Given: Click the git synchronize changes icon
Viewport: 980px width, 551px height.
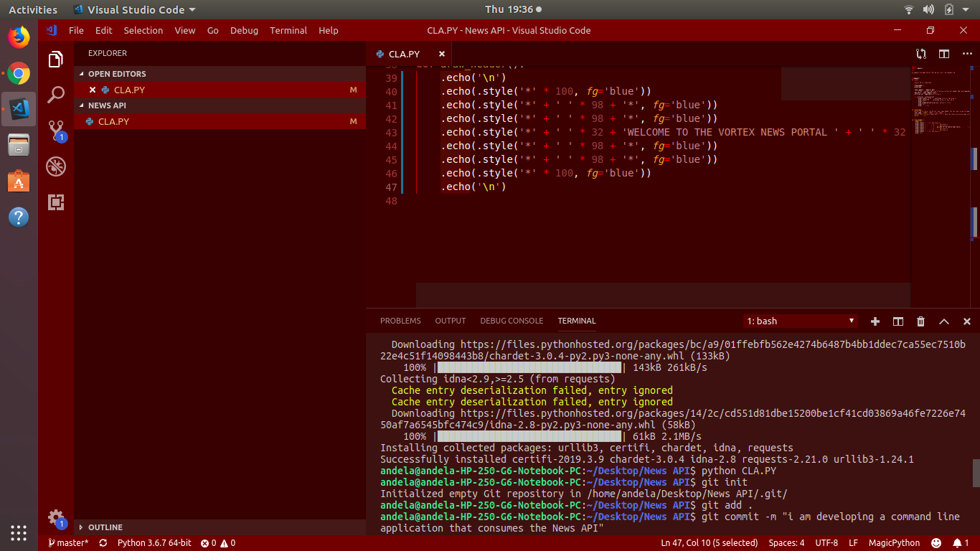Looking at the screenshot, I should [x=103, y=543].
